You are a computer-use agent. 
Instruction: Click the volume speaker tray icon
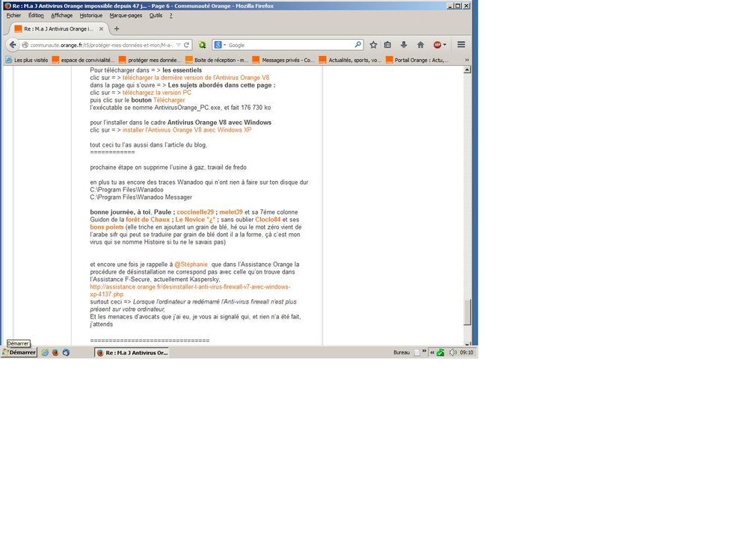click(452, 352)
